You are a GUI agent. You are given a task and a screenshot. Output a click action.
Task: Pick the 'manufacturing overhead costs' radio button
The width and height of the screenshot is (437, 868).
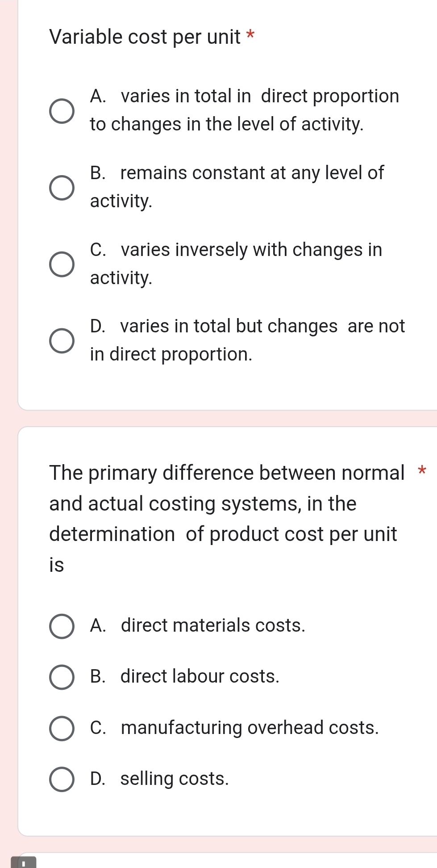62,729
